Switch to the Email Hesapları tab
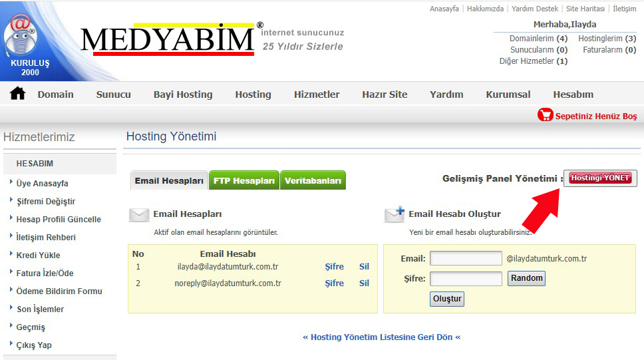Image resolution: width=644 pixels, height=360 pixels. pyautogui.click(x=169, y=180)
